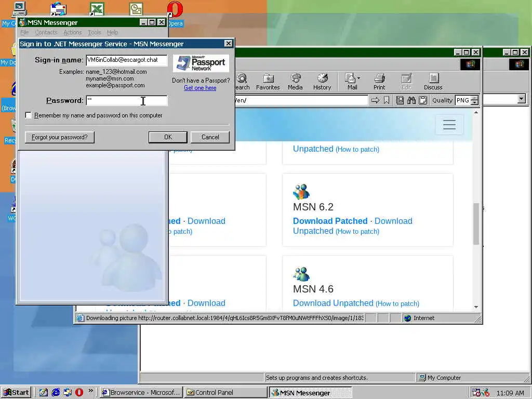This screenshot has width=532, height=399.
Task: Click the Passport Network logo
Action: click(x=201, y=63)
